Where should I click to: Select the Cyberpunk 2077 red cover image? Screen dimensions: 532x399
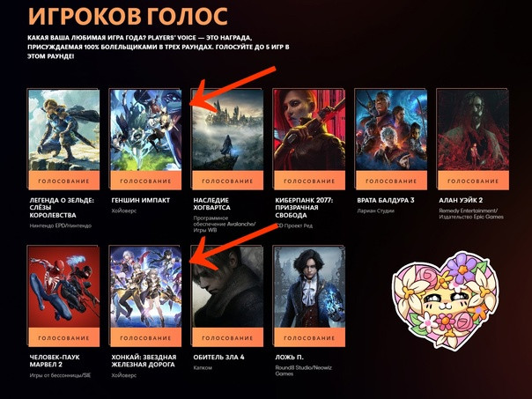pyautogui.click(x=309, y=130)
